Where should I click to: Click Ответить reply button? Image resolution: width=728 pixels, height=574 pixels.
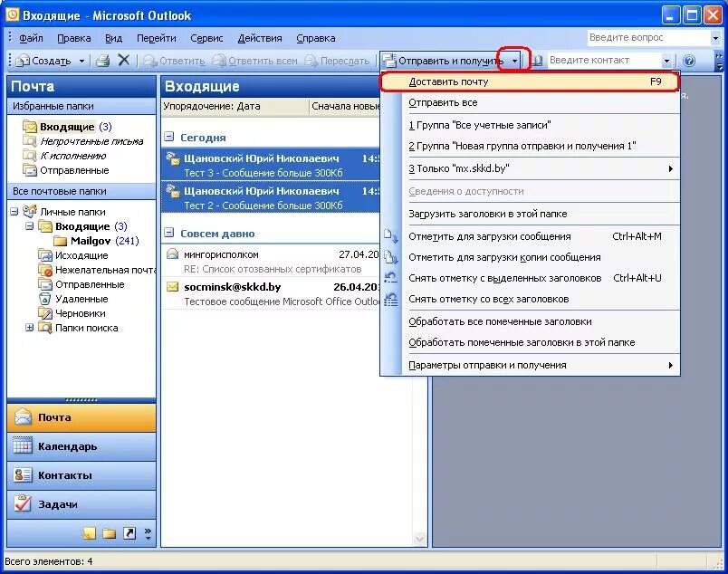tap(174, 61)
